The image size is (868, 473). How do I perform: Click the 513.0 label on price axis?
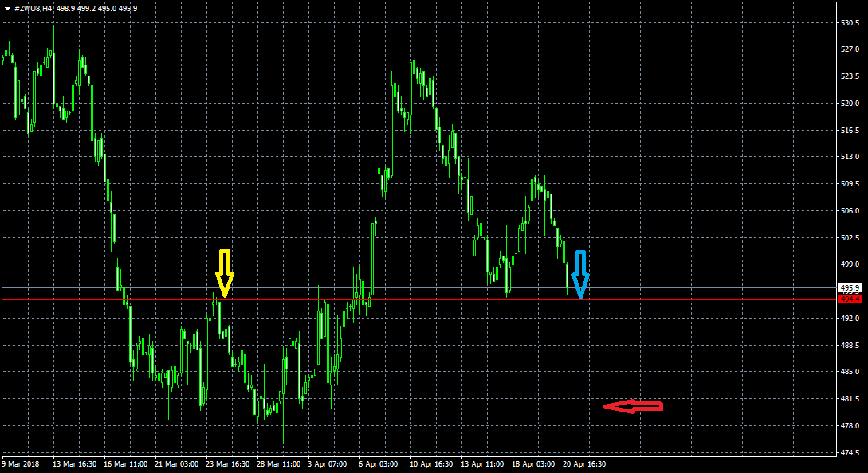click(x=850, y=157)
